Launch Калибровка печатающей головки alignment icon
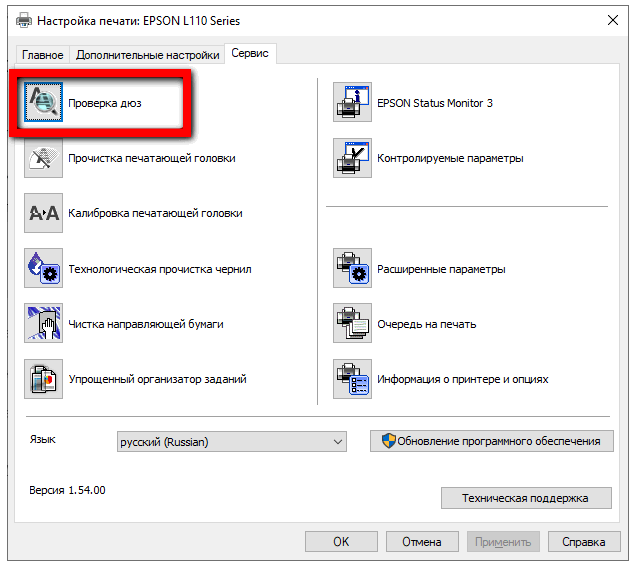 click(x=43, y=213)
